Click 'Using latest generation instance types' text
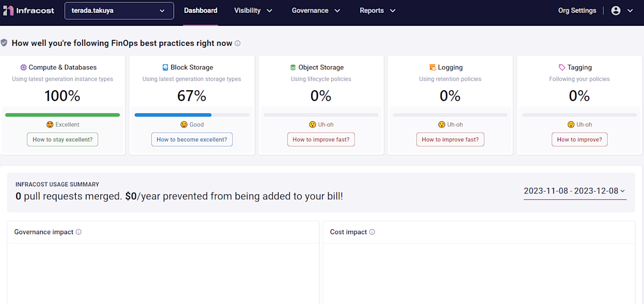 (x=63, y=79)
